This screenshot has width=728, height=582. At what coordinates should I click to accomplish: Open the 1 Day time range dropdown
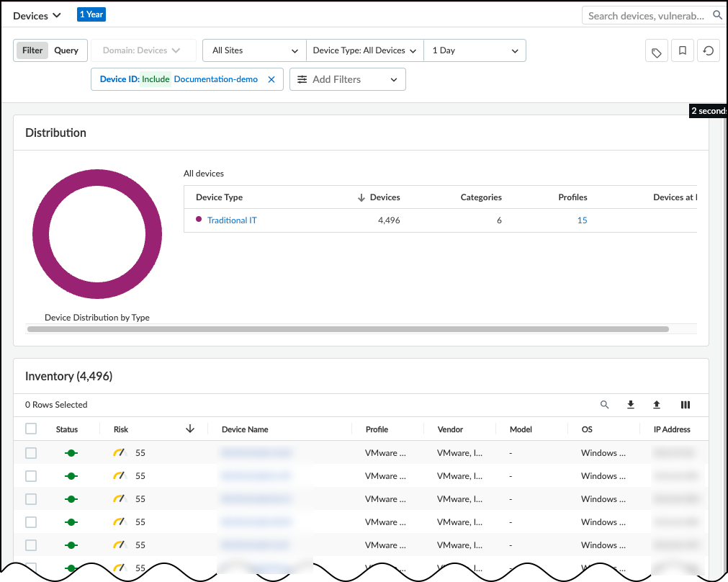click(x=475, y=50)
